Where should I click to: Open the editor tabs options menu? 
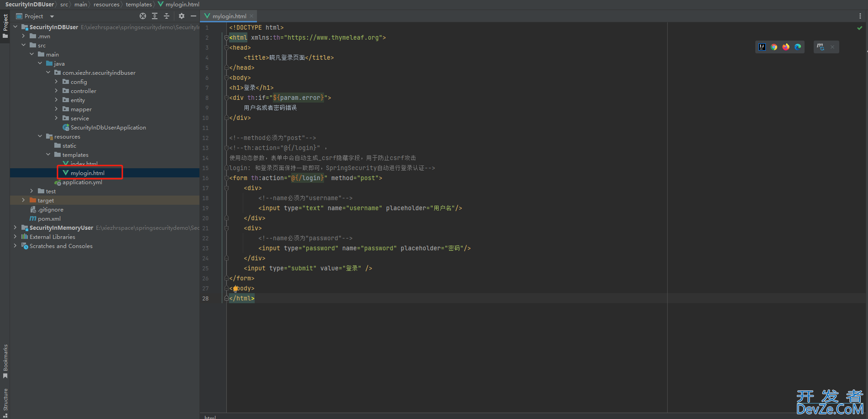point(860,16)
